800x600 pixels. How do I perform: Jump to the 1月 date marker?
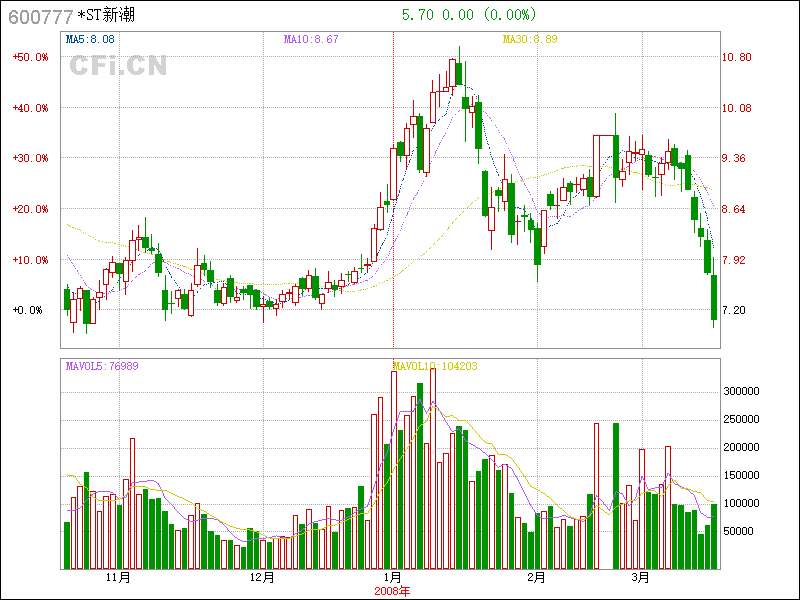click(x=393, y=578)
